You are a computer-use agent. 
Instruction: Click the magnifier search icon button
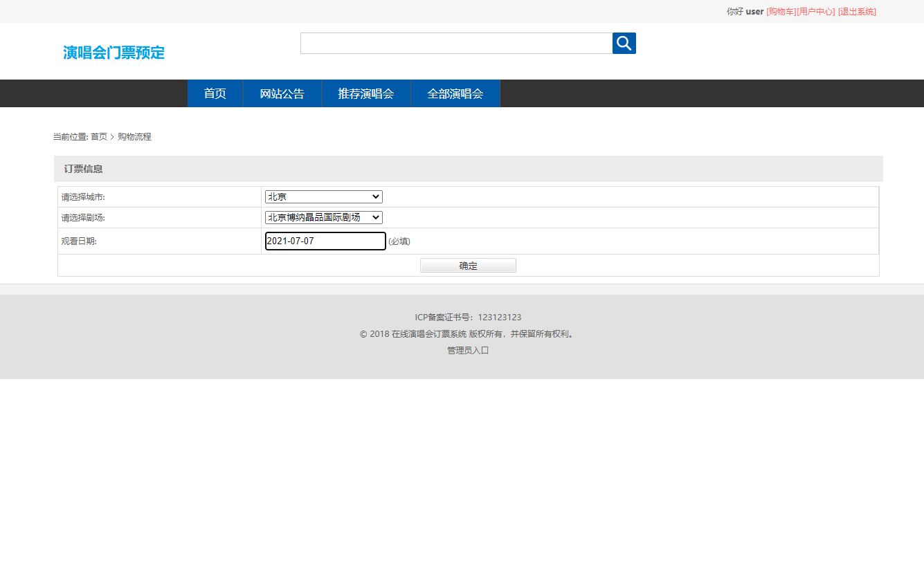point(624,43)
